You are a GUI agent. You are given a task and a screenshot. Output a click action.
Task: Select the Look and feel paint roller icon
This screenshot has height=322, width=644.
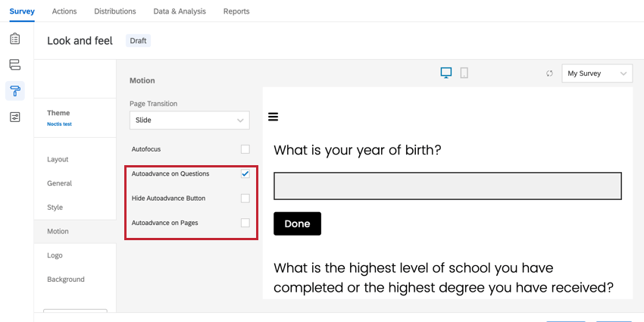point(15,91)
